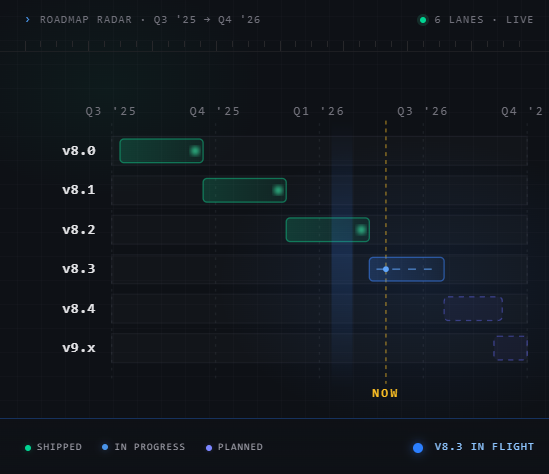Click the Q3 '25 column header
The width and height of the screenshot is (549, 474).
click(111, 111)
